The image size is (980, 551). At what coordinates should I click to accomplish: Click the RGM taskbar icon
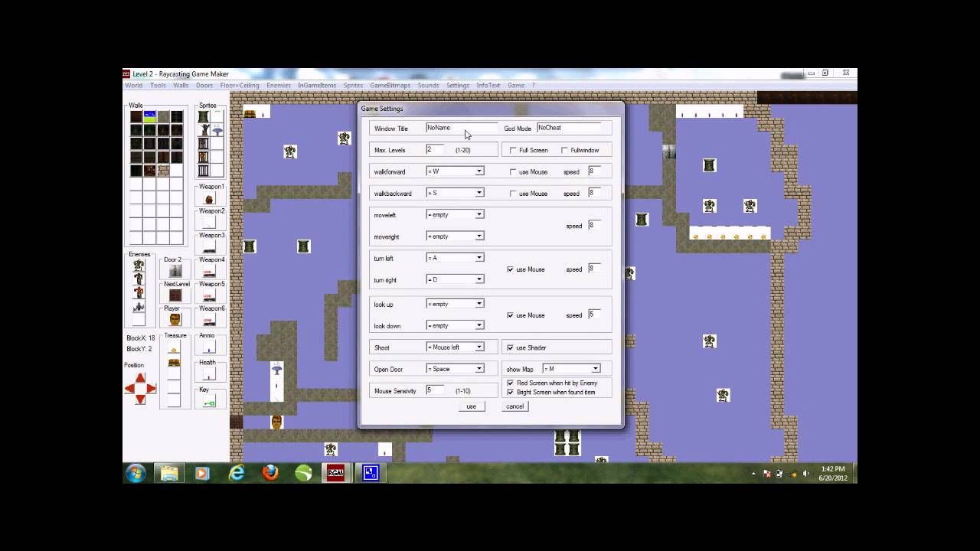tap(335, 473)
